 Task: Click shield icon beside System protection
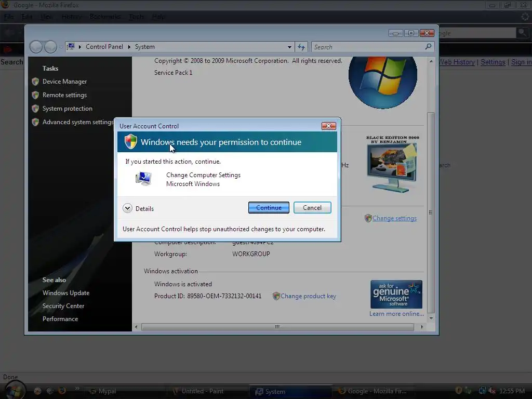[x=35, y=109]
